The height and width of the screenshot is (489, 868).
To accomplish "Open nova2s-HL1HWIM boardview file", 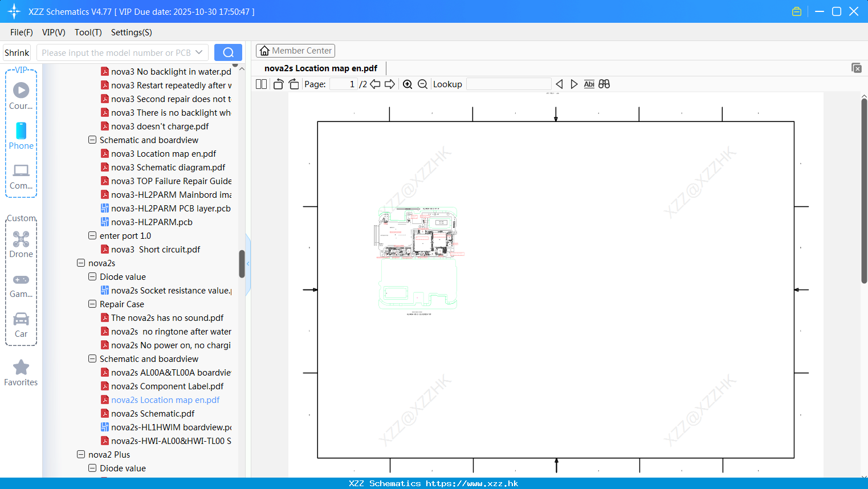I will coord(171,427).
